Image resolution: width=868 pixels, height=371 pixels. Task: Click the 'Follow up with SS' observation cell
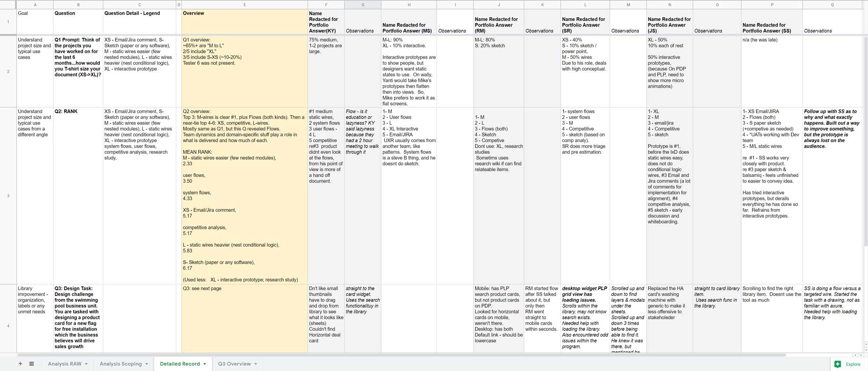pyautogui.click(x=832, y=195)
